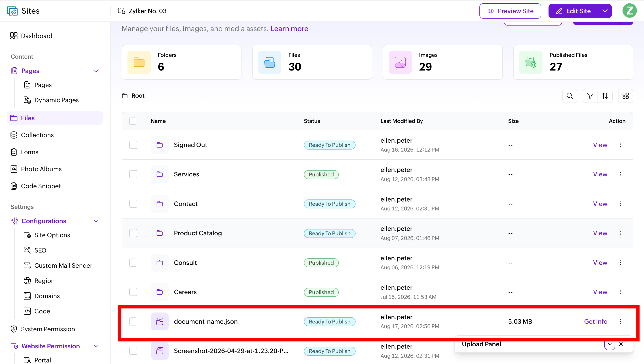Viewport: 644px width, 364px height.
Task: Click the Preview Site button
Action: click(510, 11)
